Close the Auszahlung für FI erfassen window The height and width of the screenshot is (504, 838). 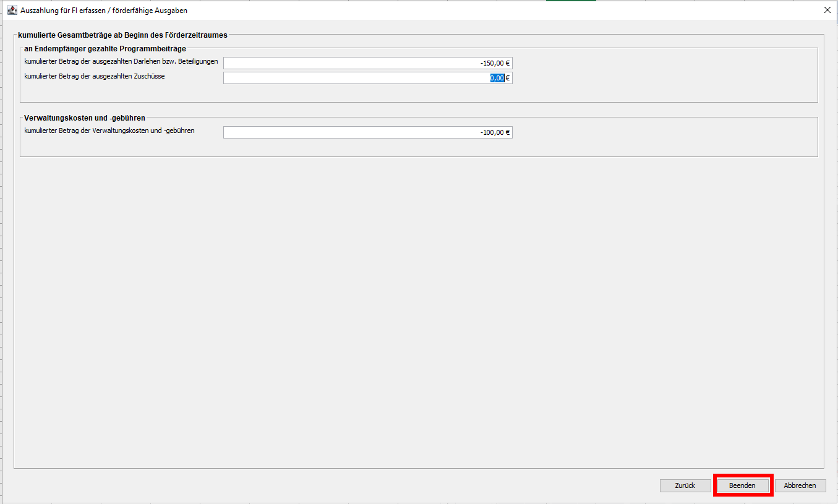(x=827, y=10)
